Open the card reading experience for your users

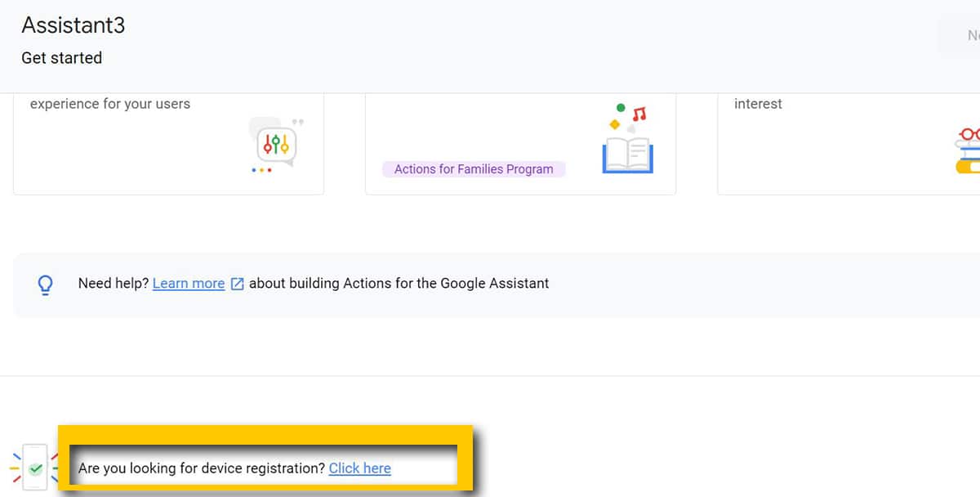click(x=168, y=143)
